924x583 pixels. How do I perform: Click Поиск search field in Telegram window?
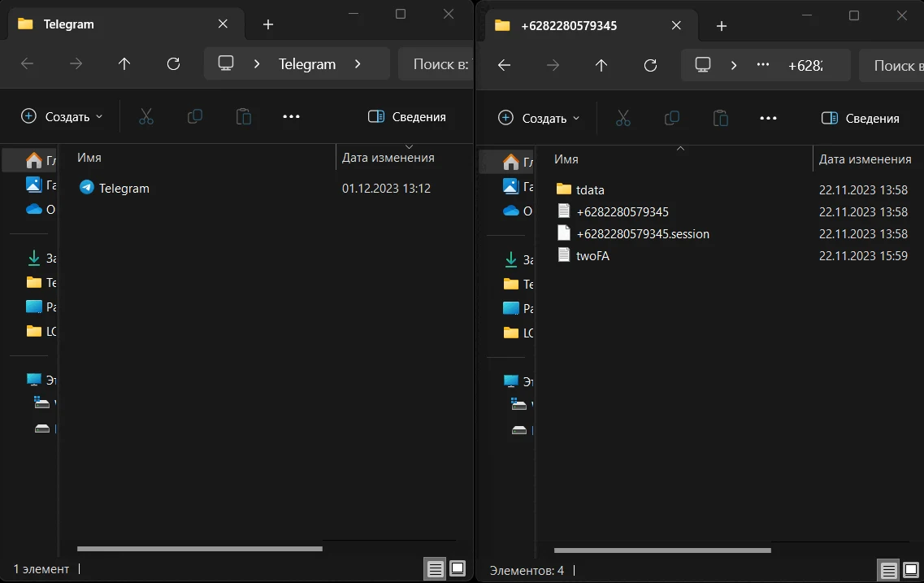pyautogui.click(x=436, y=63)
